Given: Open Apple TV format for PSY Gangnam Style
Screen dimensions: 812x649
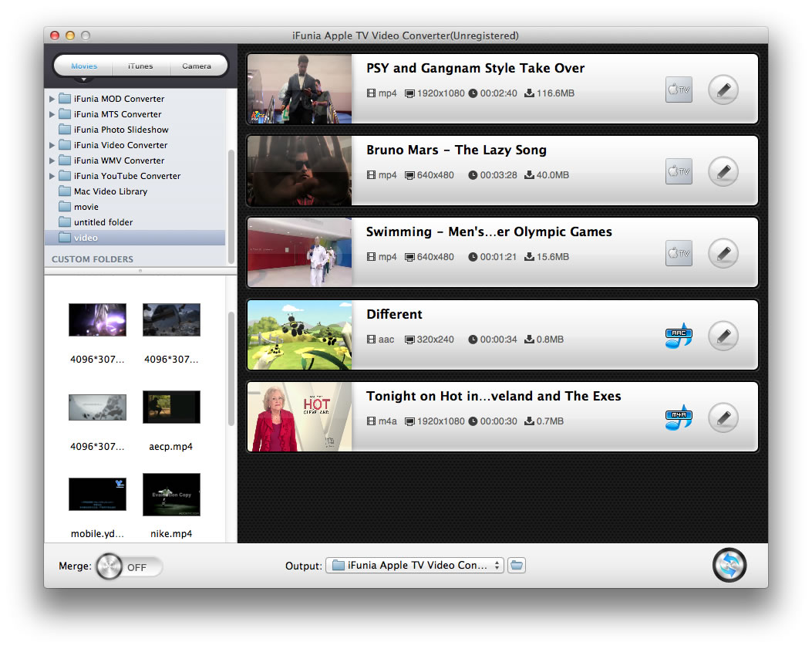Looking at the screenshot, I should point(679,90).
